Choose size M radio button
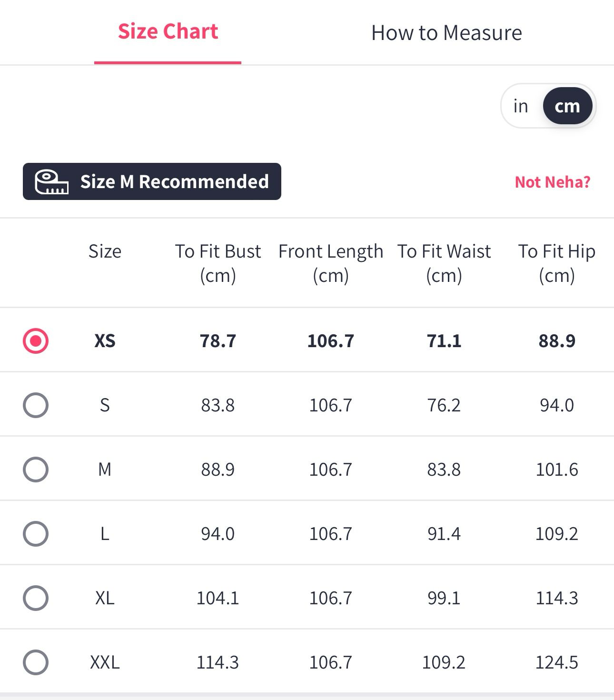 (x=36, y=470)
